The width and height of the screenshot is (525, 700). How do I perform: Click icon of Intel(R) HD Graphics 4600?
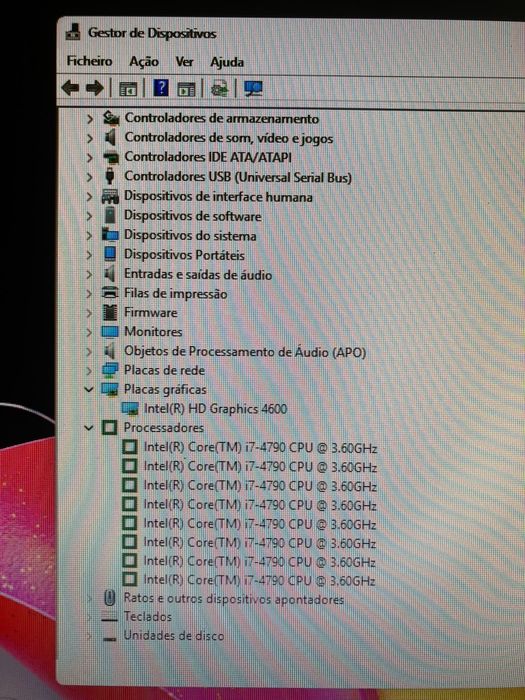point(130,408)
